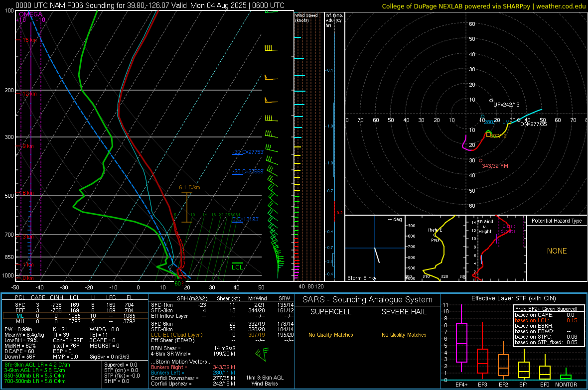Click the red based on LCL: line
The width and height of the screenshot is (588, 390).
(546, 320)
